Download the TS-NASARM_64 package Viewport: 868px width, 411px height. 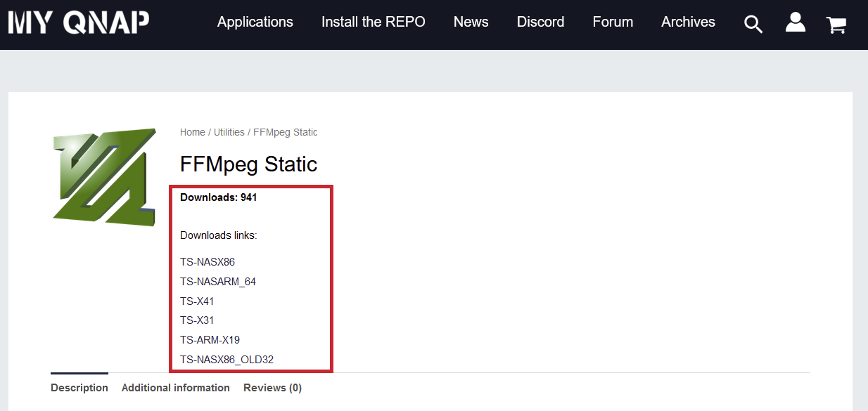tap(218, 282)
